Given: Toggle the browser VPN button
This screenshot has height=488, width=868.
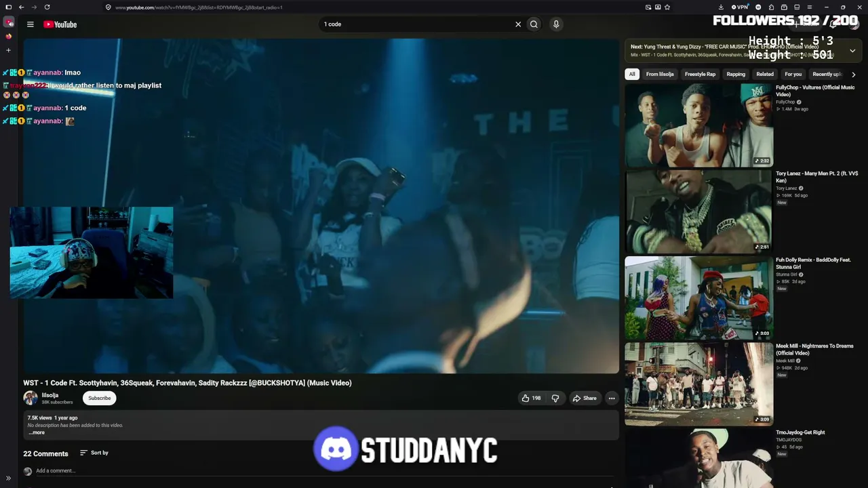Looking at the screenshot, I should [740, 7].
